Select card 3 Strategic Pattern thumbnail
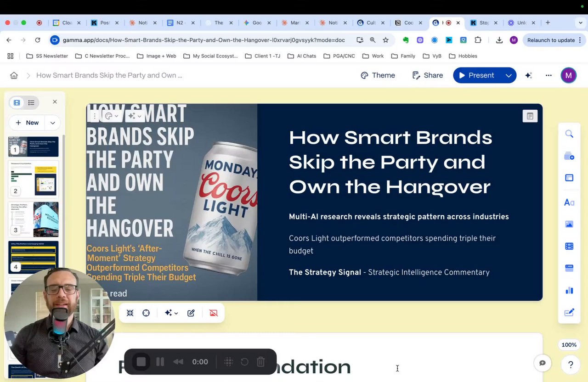 (x=34, y=219)
